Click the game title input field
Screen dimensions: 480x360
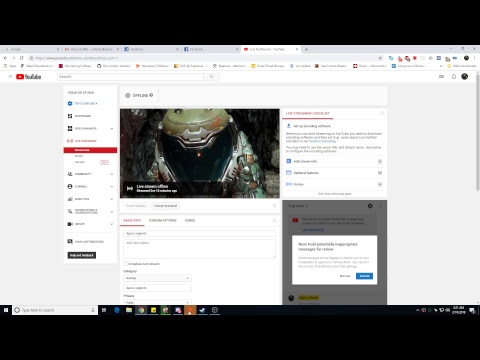[x=157, y=288]
